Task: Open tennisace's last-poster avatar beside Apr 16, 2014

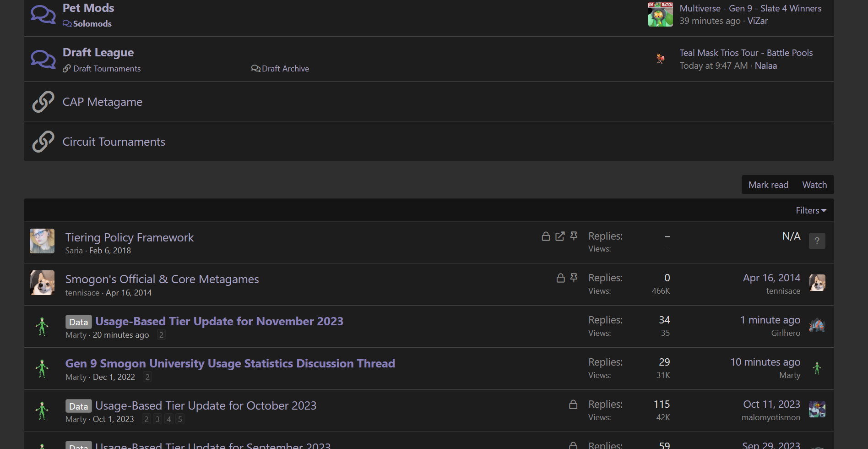Action: [x=817, y=283]
